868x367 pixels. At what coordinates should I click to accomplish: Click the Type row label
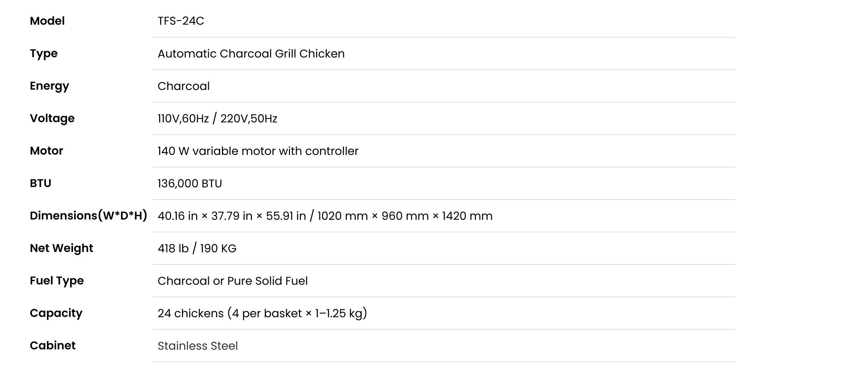coord(44,54)
